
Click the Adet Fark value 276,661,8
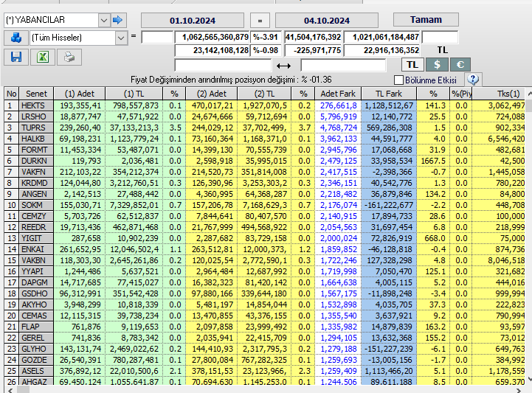[x=338, y=105]
